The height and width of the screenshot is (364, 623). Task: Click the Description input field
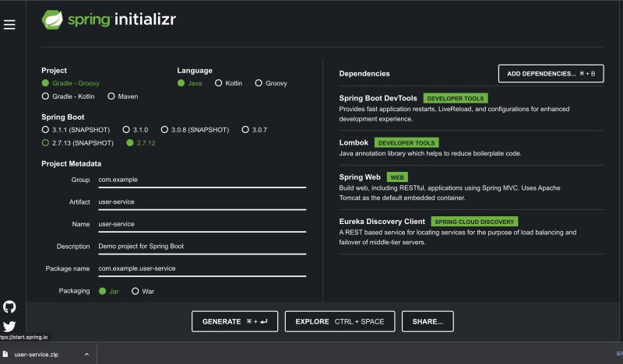pyautogui.click(x=202, y=247)
